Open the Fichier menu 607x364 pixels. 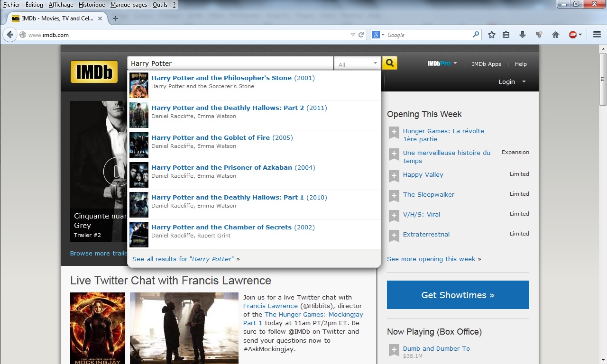12,5
